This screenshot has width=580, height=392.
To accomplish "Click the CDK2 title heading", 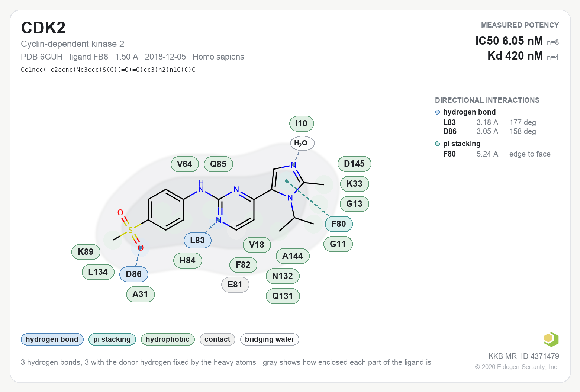I will click(43, 28).
